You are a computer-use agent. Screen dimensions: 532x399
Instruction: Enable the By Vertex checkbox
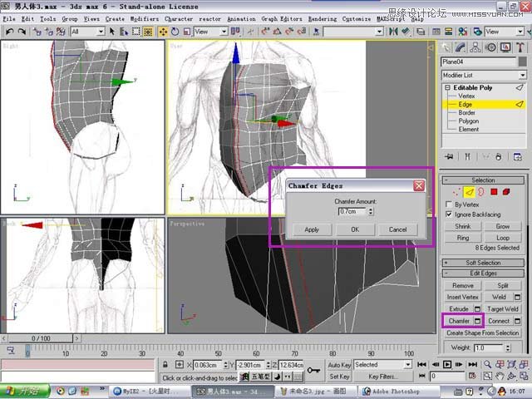(450, 204)
